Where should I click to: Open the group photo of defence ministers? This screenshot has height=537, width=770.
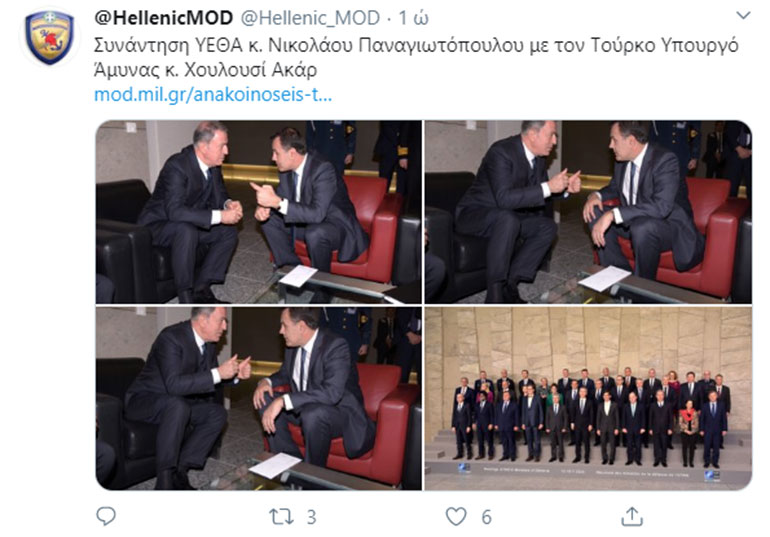pyautogui.click(x=588, y=399)
